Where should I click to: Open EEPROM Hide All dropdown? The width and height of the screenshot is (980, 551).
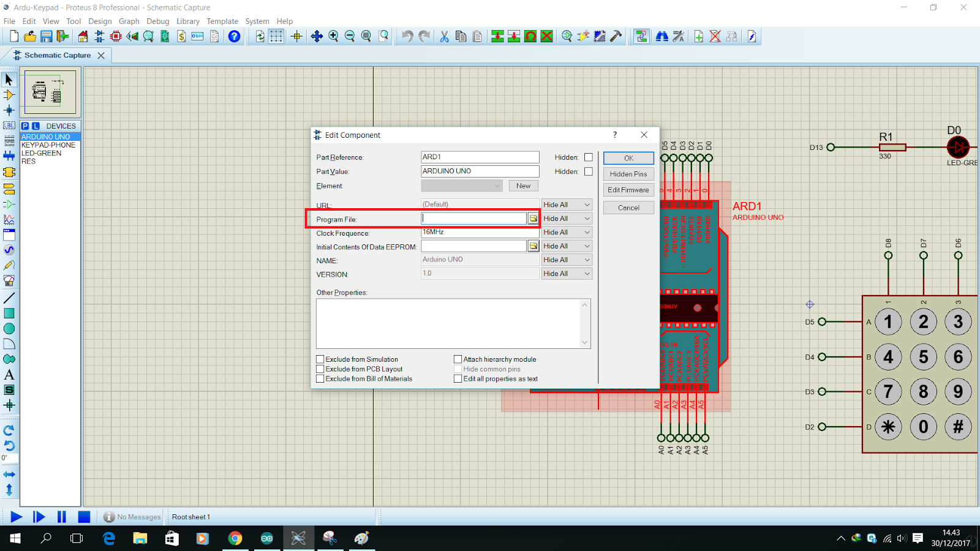pos(567,246)
